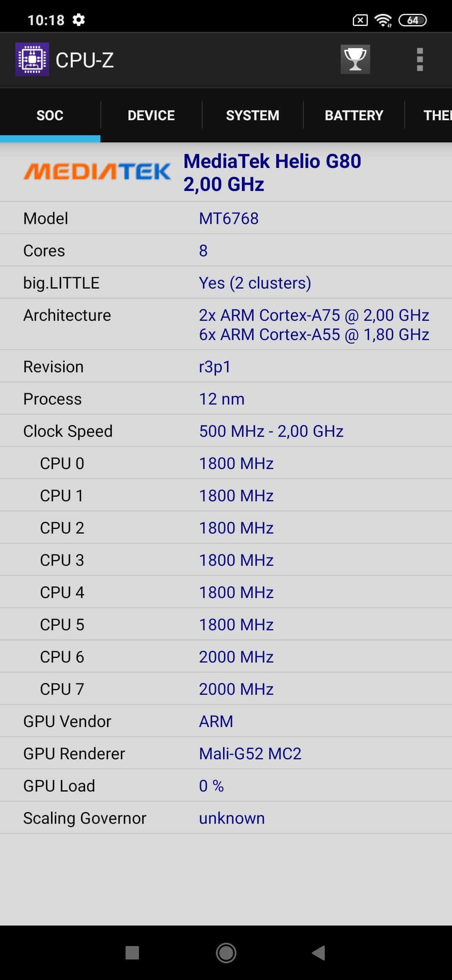The image size is (452, 980).
Task: Tap the Android home circle button
Action: (x=226, y=953)
